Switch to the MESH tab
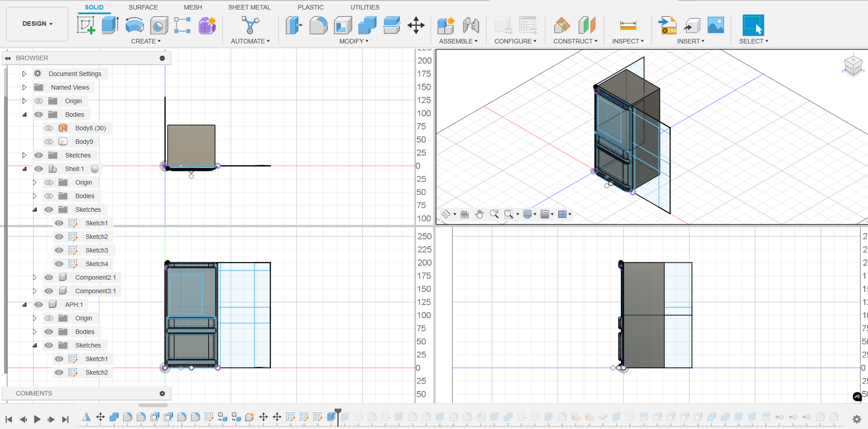Viewport: 868px width, 429px height. point(193,7)
